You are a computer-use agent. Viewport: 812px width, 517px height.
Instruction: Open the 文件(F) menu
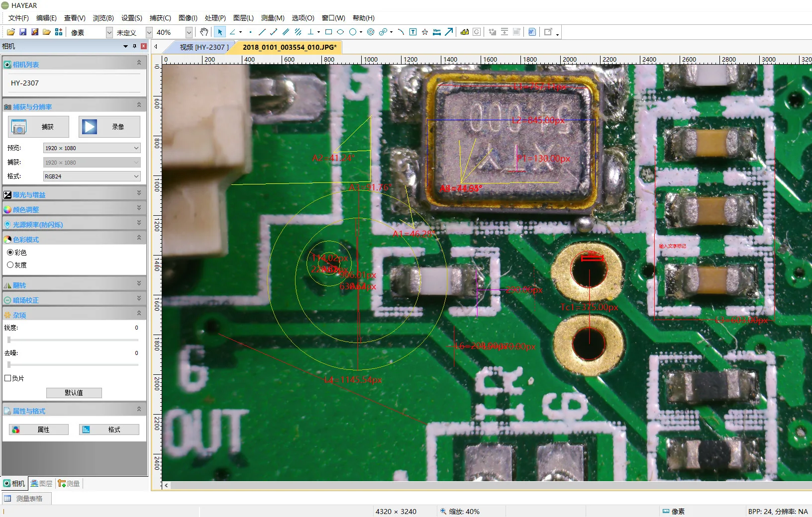(x=18, y=18)
